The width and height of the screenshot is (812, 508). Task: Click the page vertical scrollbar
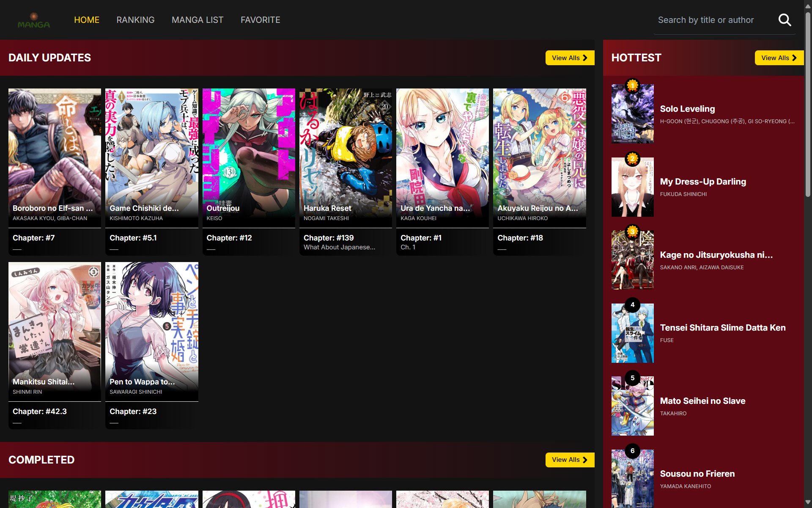807,106
